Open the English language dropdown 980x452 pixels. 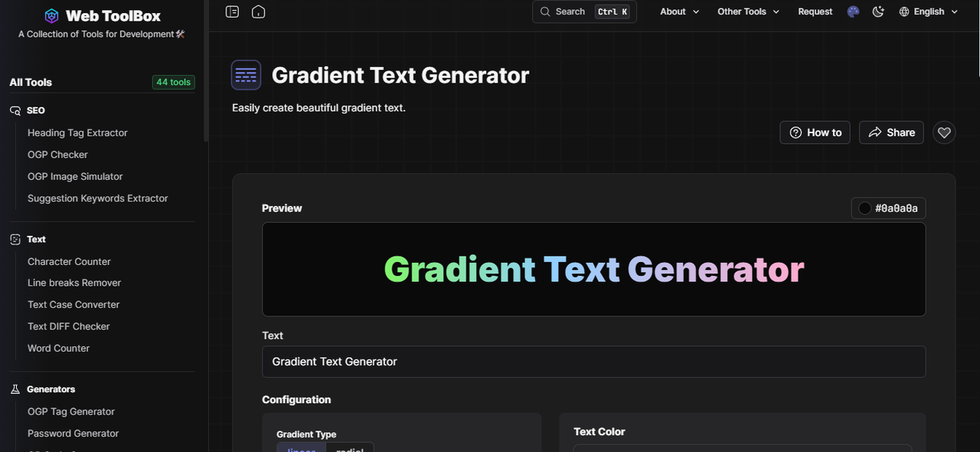(x=929, y=11)
